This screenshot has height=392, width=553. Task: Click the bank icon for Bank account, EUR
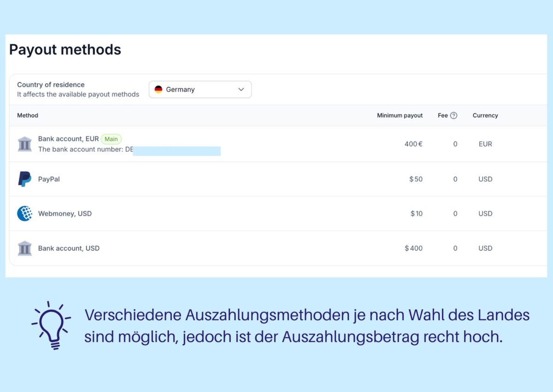click(x=25, y=144)
